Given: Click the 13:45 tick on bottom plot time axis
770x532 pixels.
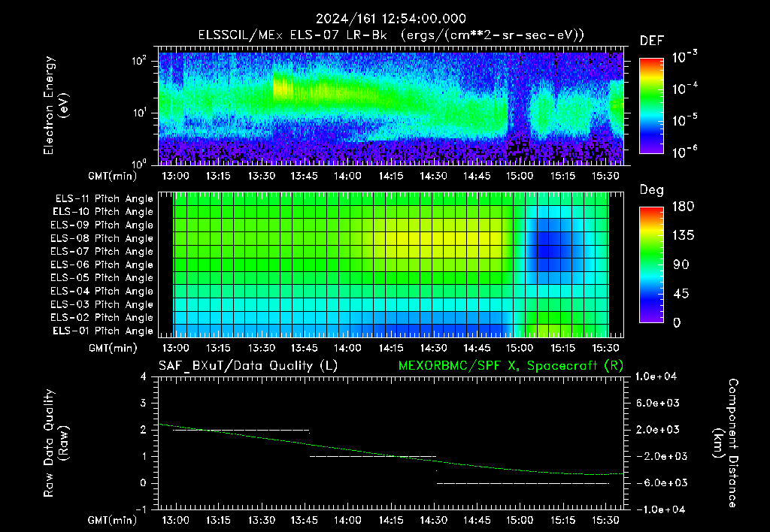Looking at the screenshot, I should point(305,520).
